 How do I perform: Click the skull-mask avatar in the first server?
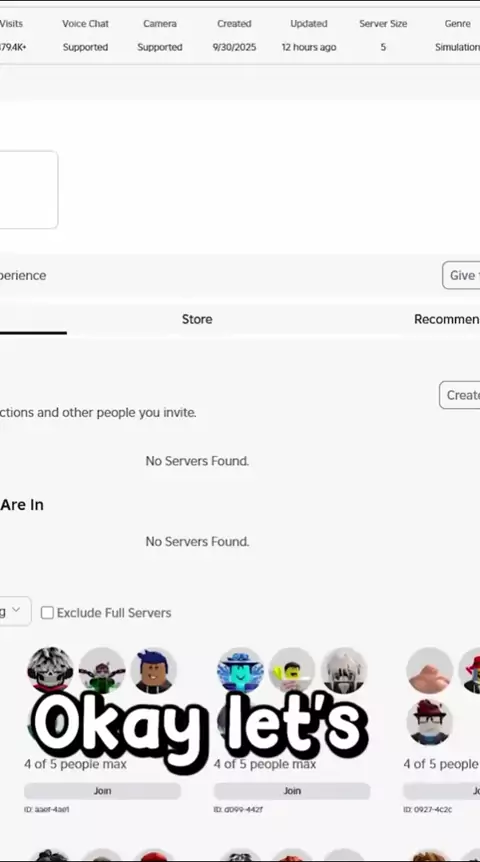50,670
